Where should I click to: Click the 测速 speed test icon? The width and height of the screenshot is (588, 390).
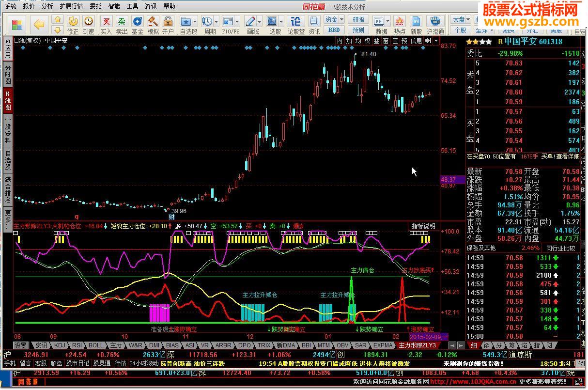(88, 25)
